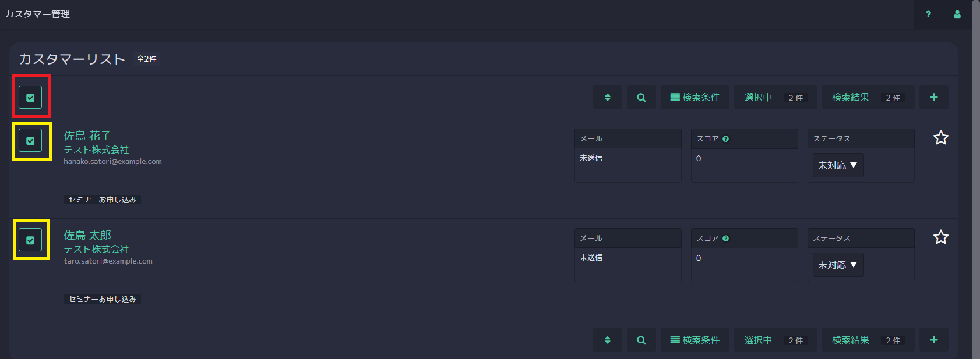
Task: Uncheck the checkbox for 佐島 太郎
Action: coord(30,240)
